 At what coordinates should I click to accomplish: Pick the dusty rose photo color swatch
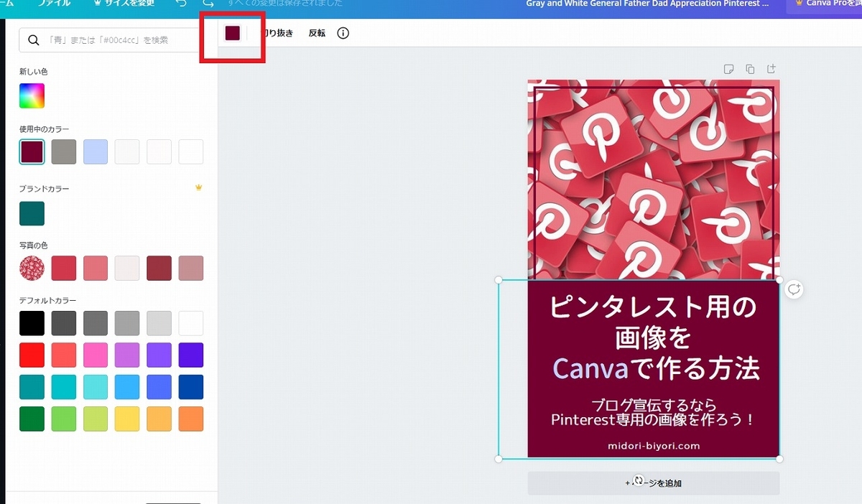point(191,268)
